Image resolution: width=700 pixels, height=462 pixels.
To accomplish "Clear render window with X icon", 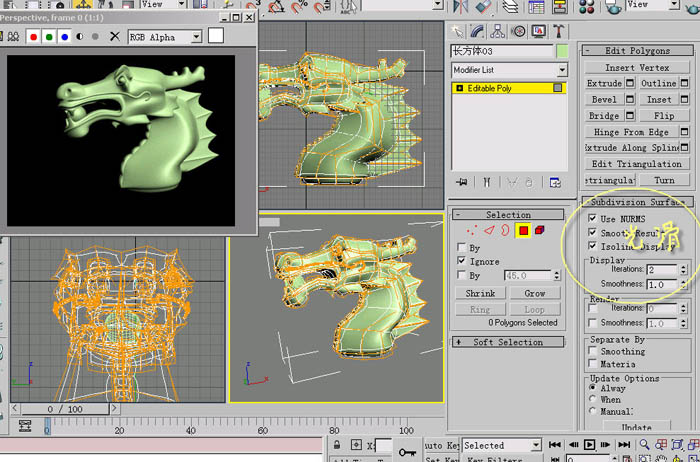I will coord(115,36).
